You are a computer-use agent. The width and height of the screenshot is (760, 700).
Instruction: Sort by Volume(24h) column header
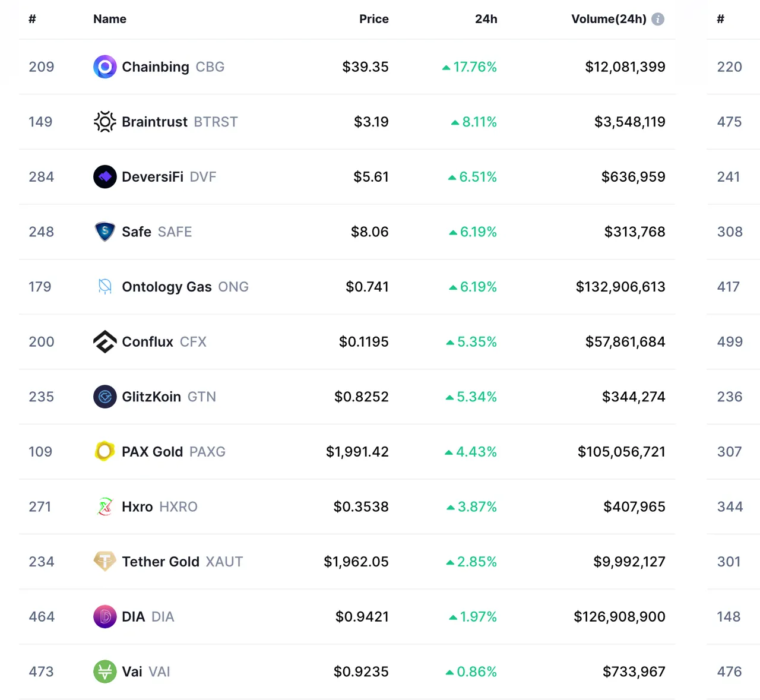click(609, 19)
